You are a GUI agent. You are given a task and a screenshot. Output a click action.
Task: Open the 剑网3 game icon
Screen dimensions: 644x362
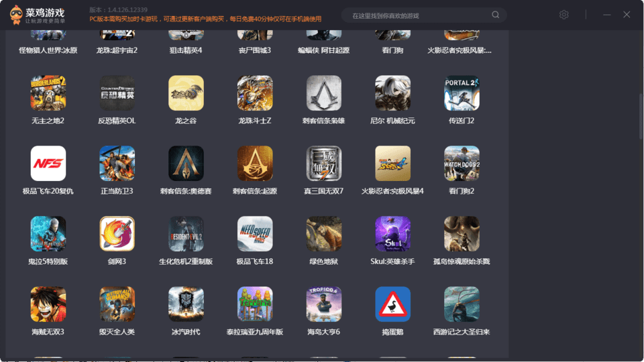coord(117,233)
